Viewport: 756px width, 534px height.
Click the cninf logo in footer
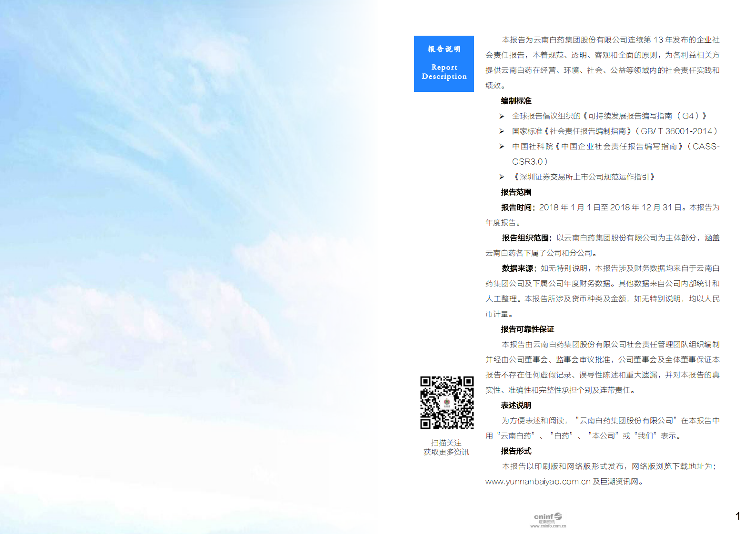pos(548,518)
